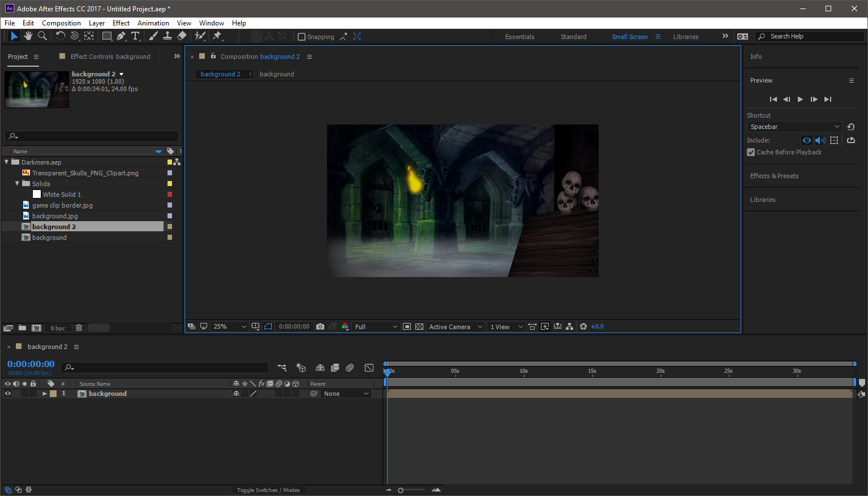Toggle Include audio speaker in Preview
Screen dimensions: 868x496
pos(820,140)
